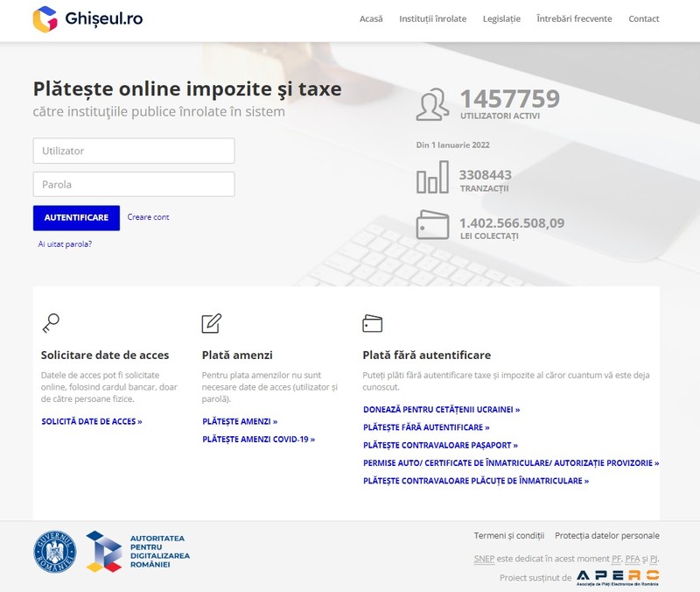Click the Autentificare button
Screen dimensions: 700x592
pyautogui.click(x=76, y=217)
